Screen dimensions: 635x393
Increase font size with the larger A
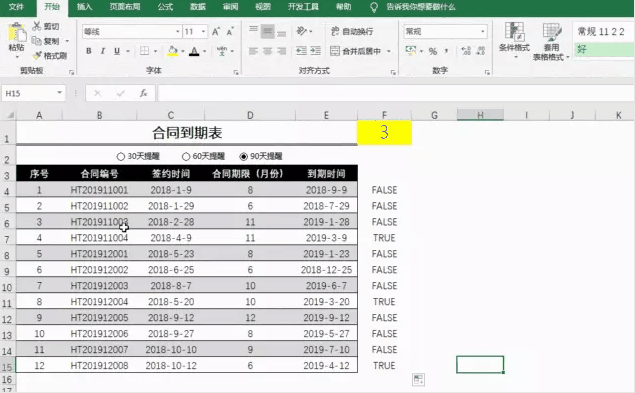(x=216, y=32)
